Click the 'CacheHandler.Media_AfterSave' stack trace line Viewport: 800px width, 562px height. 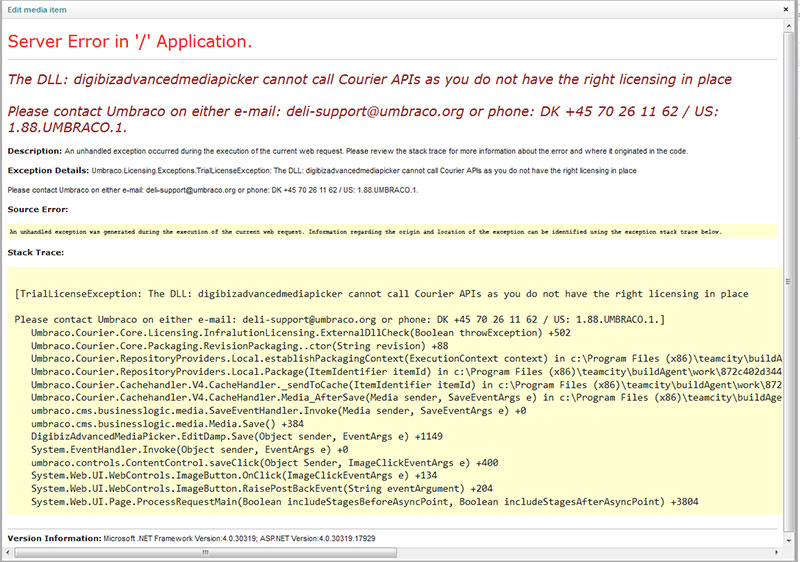tap(406, 398)
